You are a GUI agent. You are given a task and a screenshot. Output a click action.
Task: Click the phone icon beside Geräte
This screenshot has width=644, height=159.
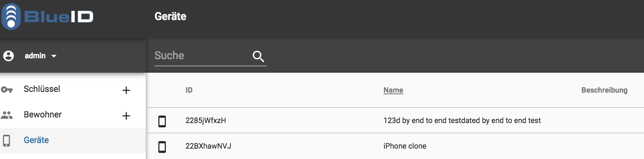coord(6,141)
